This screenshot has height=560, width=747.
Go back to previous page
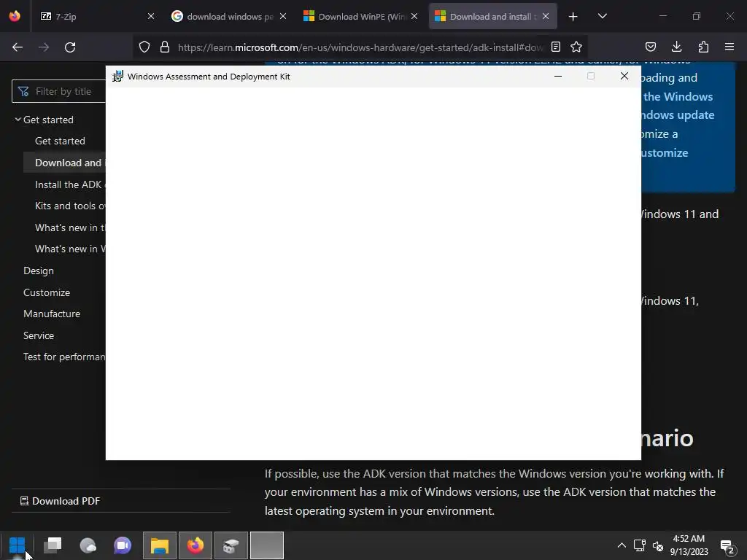[18, 47]
